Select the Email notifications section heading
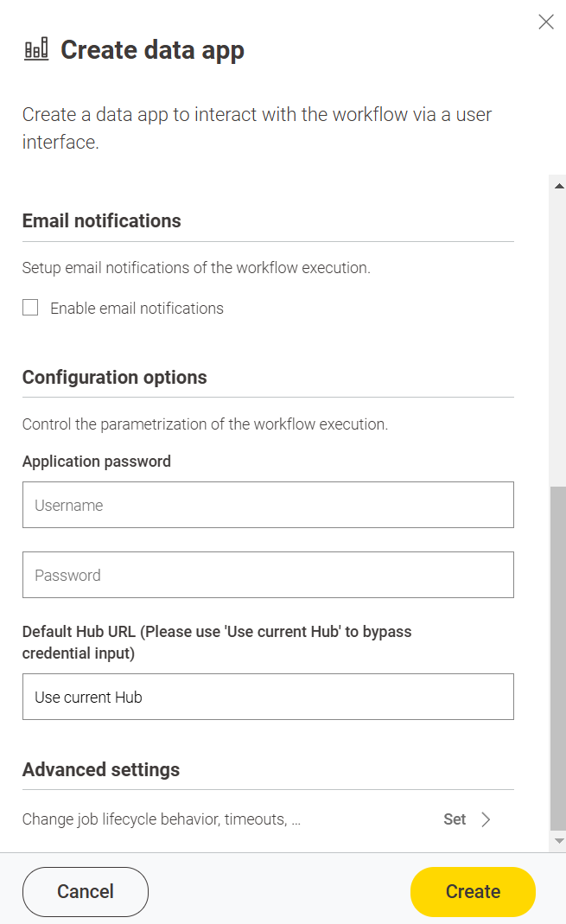Image resolution: width=566 pixels, height=924 pixels. point(102,221)
